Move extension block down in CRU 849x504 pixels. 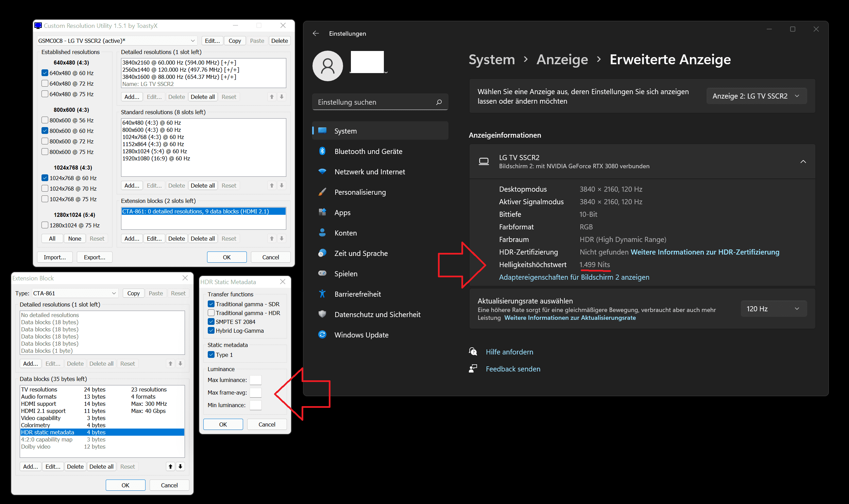282,239
